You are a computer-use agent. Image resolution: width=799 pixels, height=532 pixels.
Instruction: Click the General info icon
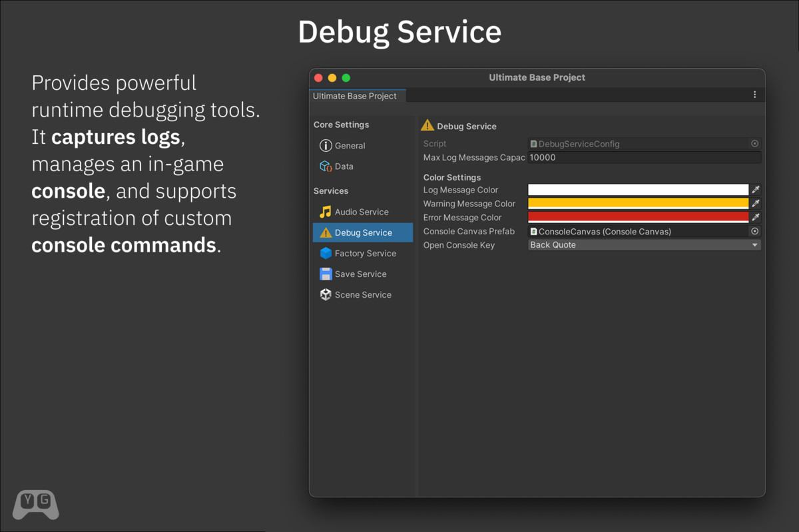[x=326, y=146]
